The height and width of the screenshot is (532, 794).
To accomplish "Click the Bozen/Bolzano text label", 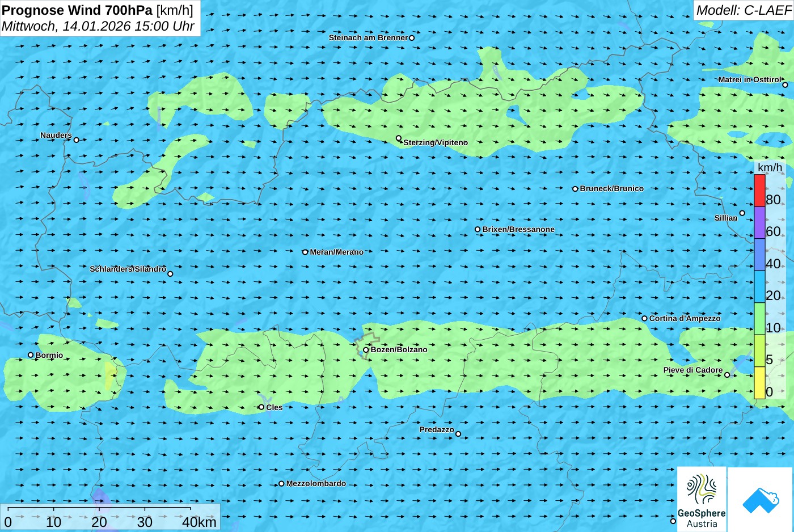I will (399, 350).
